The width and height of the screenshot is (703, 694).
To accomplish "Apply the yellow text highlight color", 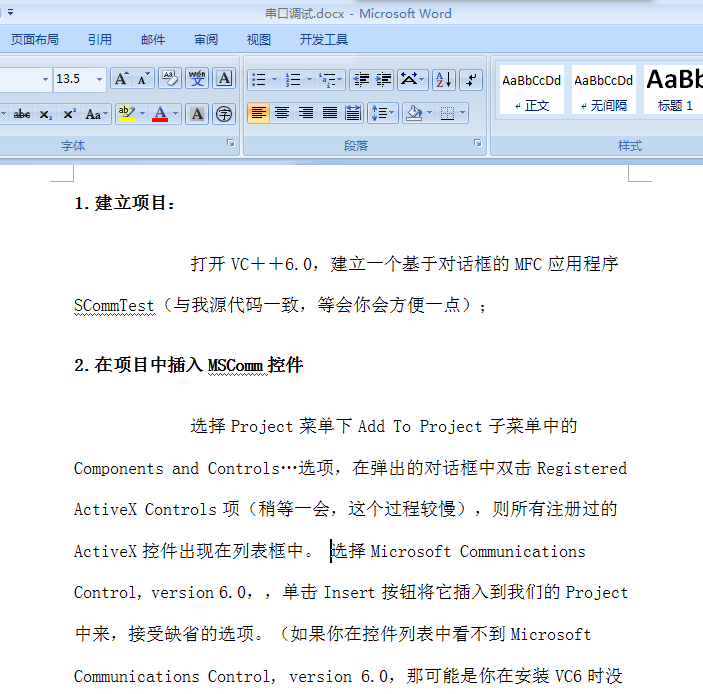I will pos(127,114).
